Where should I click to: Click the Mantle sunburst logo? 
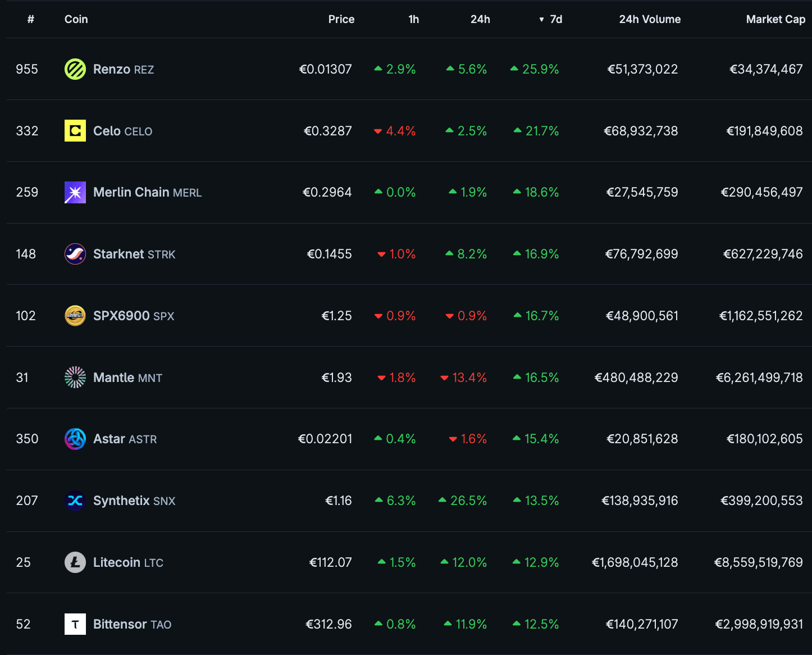point(75,377)
